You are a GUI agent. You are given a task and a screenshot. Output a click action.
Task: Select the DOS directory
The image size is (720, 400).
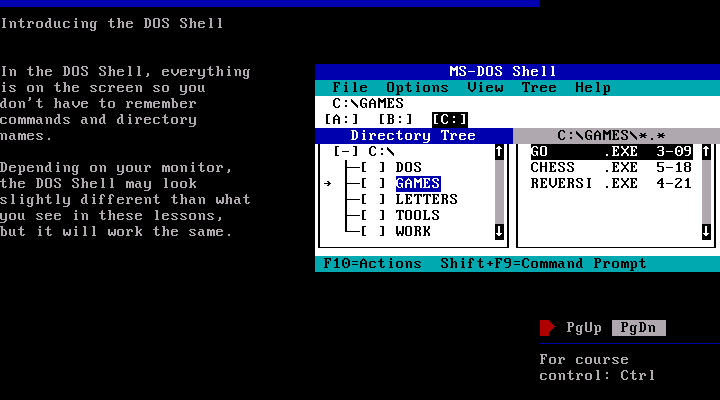point(408,167)
